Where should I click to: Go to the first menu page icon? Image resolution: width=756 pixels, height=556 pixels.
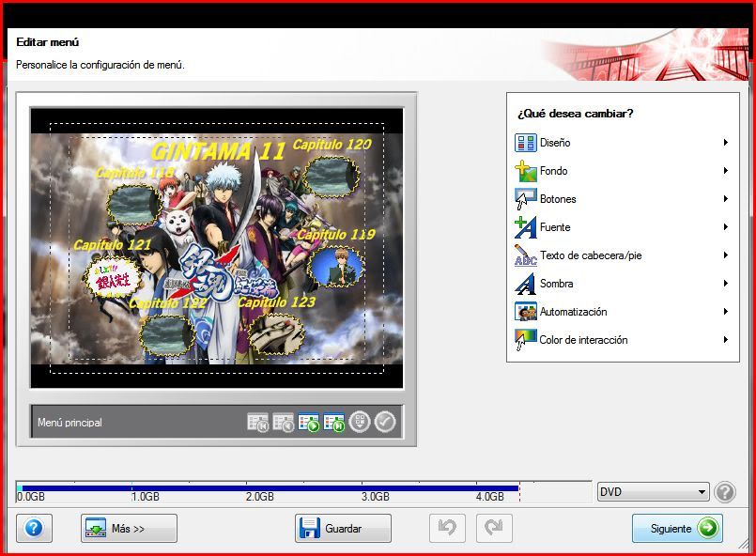[258, 423]
